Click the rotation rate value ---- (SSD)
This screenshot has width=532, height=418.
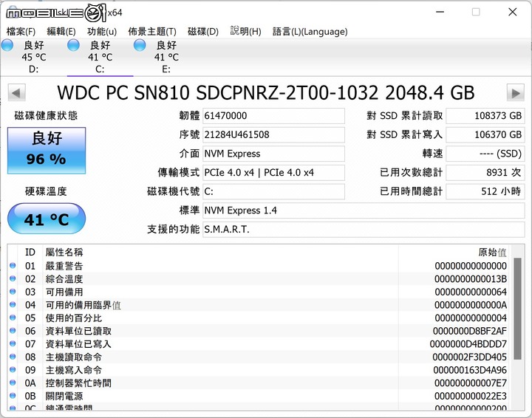point(485,154)
